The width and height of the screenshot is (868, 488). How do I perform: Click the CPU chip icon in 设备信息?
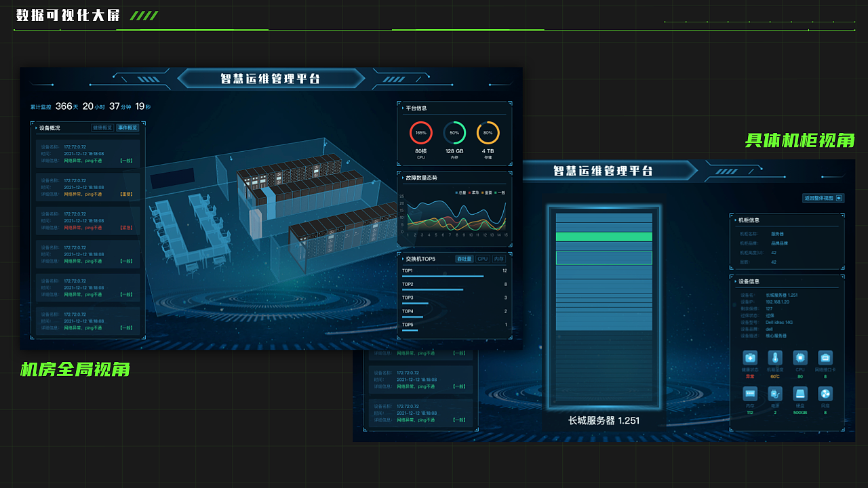click(800, 358)
